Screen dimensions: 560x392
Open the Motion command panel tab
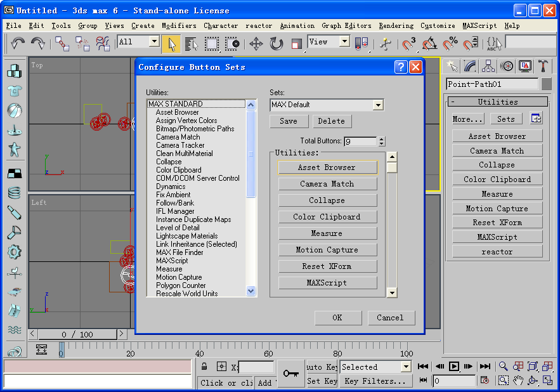tap(507, 66)
